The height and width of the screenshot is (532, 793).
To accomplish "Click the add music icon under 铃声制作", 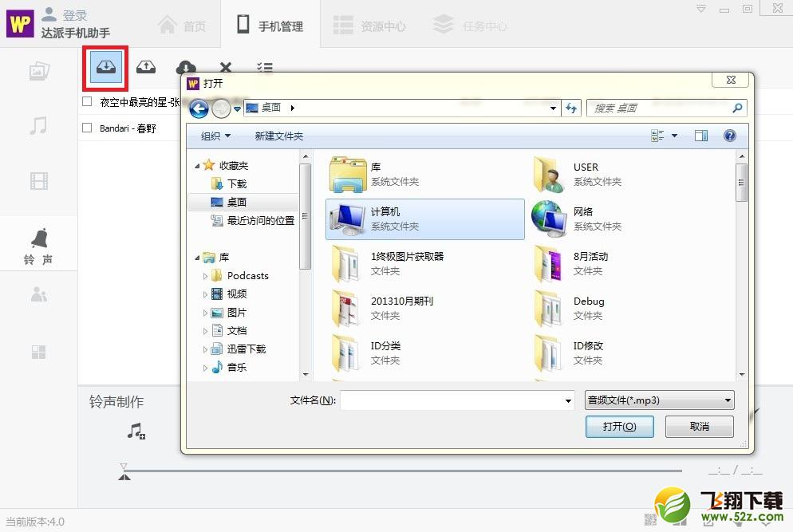I will pos(136,431).
